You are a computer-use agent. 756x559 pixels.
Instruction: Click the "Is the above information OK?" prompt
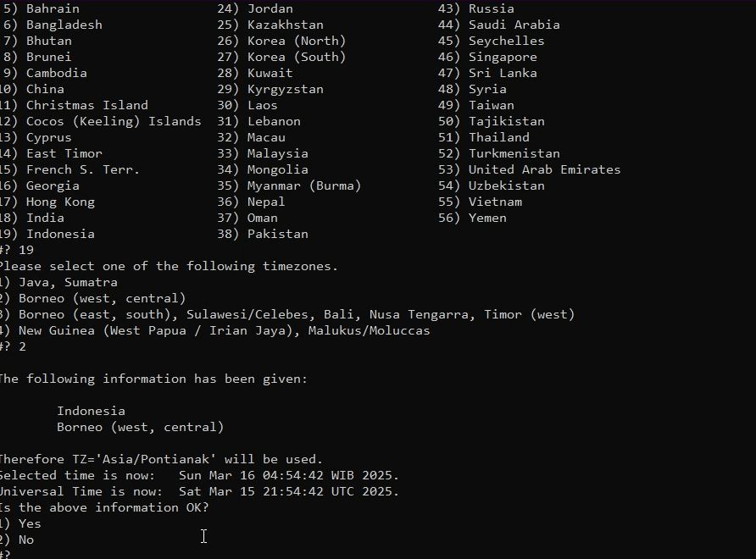coord(103,507)
